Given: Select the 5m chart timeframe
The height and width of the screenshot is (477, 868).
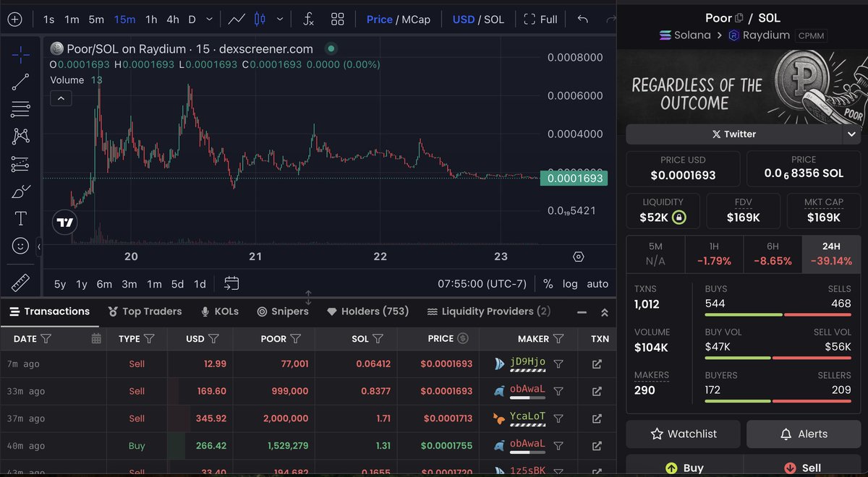Looking at the screenshot, I should coord(96,20).
